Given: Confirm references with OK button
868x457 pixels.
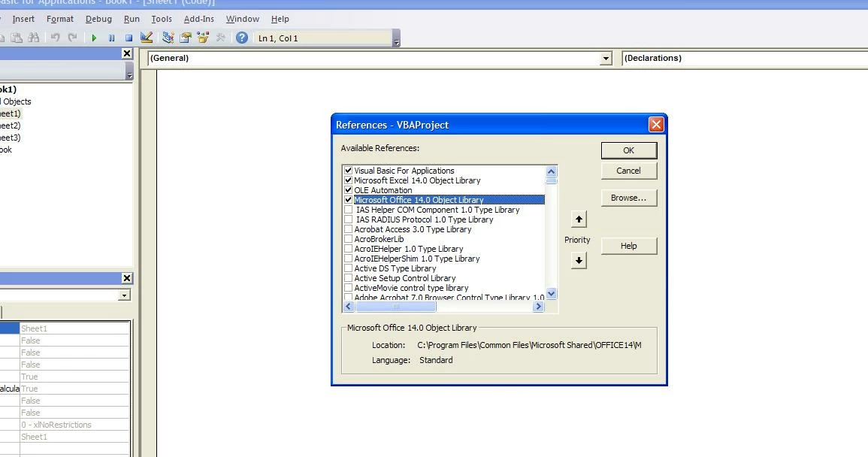Looking at the screenshot, I should point(629,150).
